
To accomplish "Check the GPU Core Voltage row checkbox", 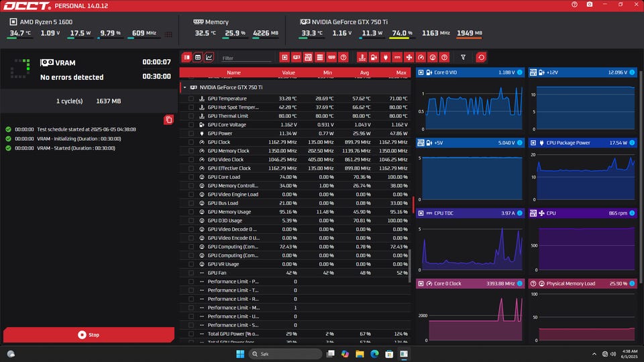I will [191, 125].
